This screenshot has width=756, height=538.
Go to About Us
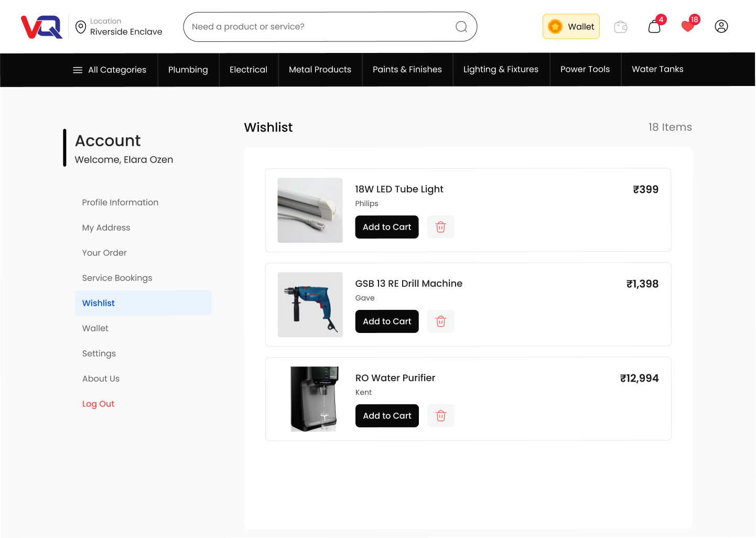click(101, 379)
